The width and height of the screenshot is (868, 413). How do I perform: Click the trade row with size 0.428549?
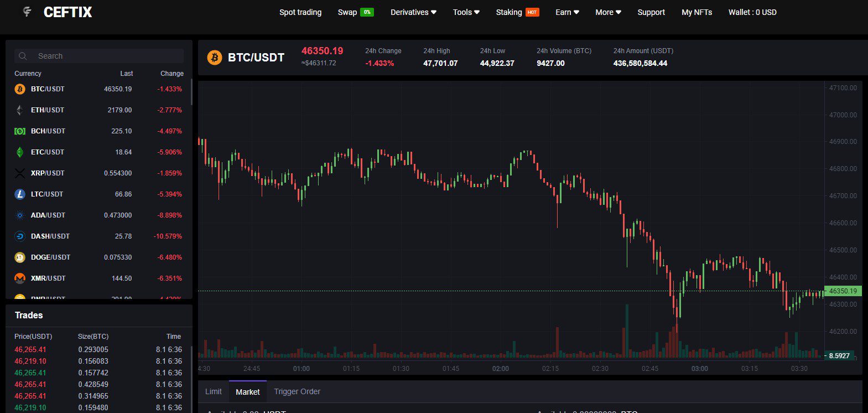(x=98, y=384)
